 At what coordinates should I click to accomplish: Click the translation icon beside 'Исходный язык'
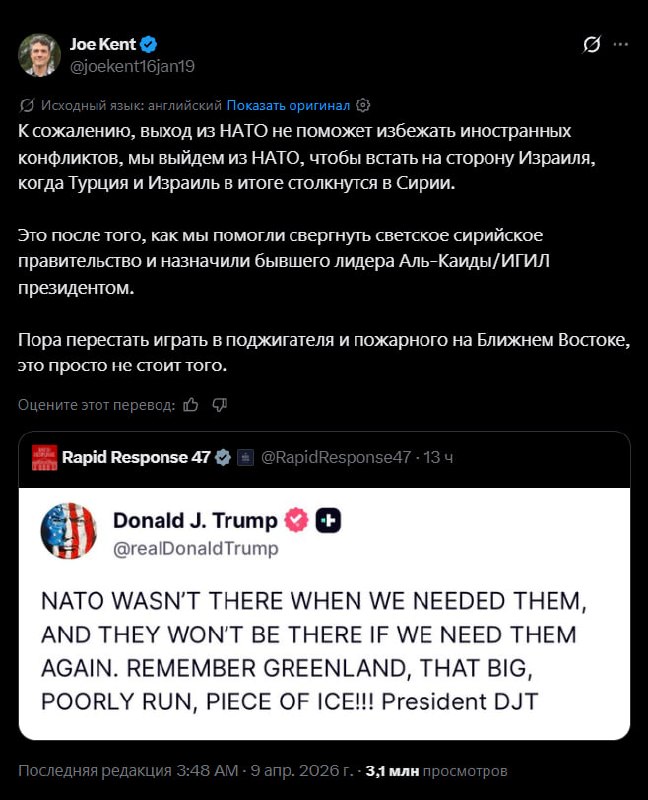(27, 105)
